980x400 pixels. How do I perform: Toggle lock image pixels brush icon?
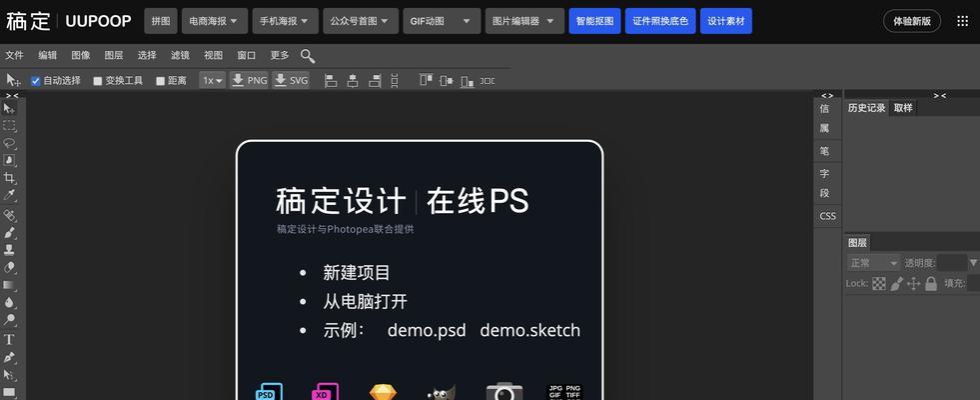pos(896,284)
